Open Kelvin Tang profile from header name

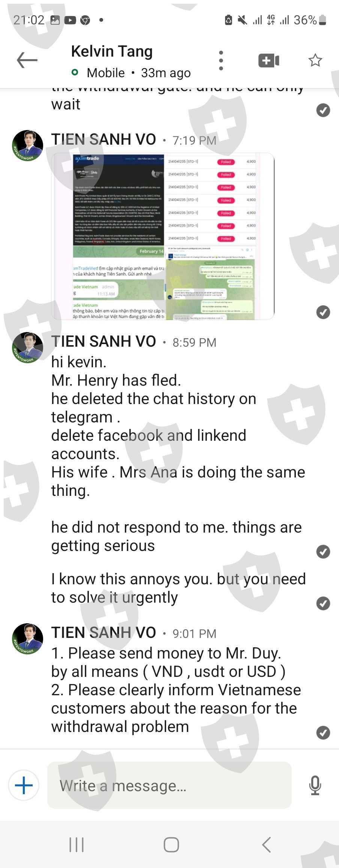click(x=112, y=51)
